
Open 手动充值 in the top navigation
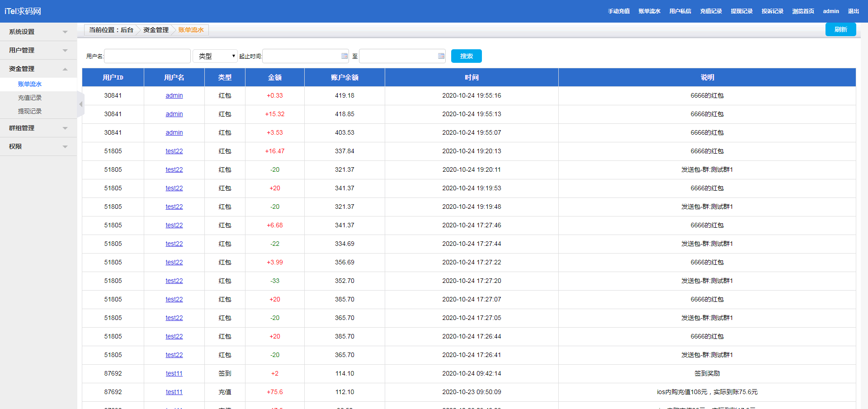tap(618, 11)
